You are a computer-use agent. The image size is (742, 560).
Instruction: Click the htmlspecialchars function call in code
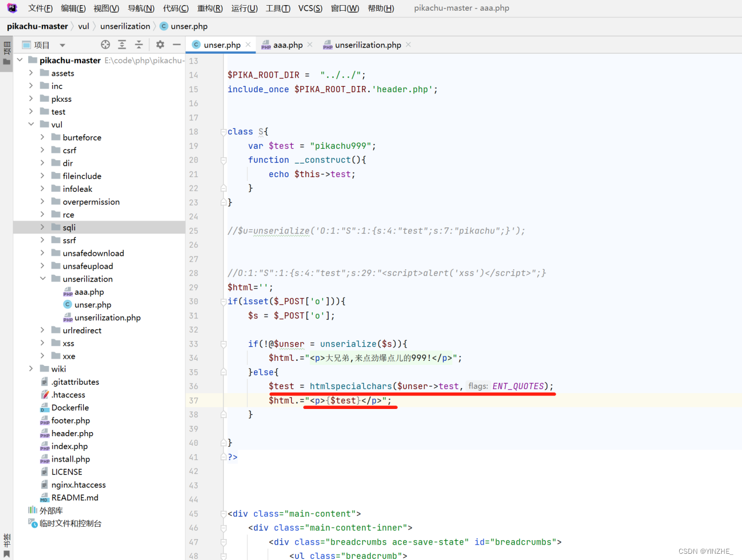(x=351, y=386)
